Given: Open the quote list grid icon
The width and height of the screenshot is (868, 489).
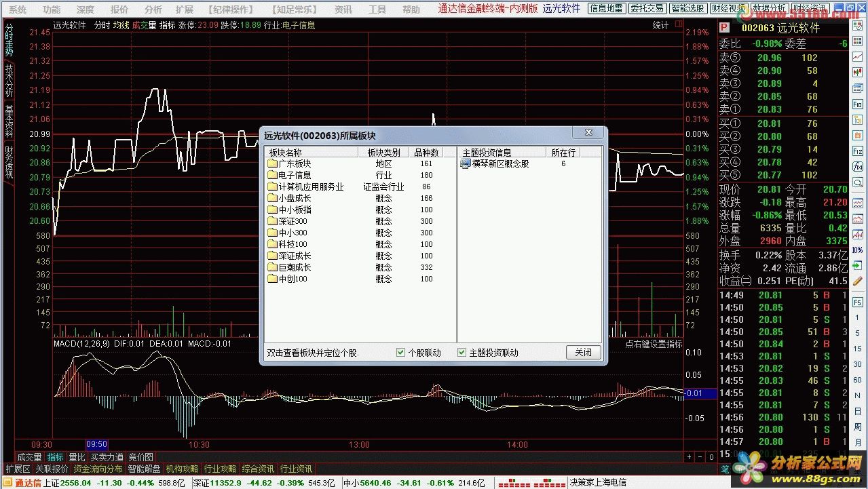Looking at the screenshot, I should point(856,40).
